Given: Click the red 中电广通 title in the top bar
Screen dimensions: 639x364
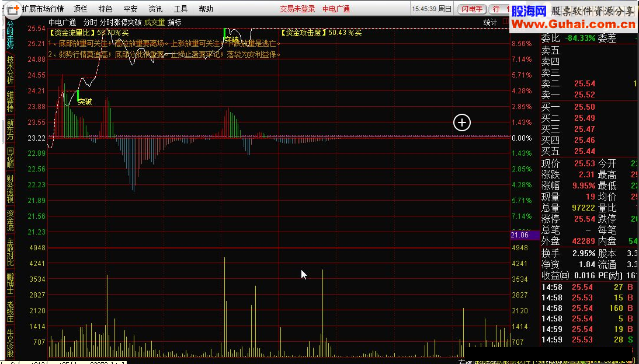Looking at the screenshot, I should coord(336,9).
